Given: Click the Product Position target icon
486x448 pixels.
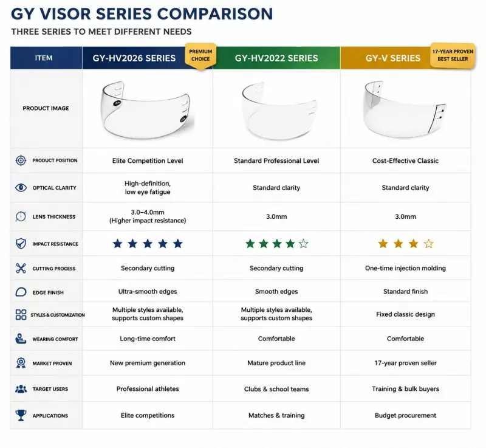Looking at the screenshot, I should [21, 160].
